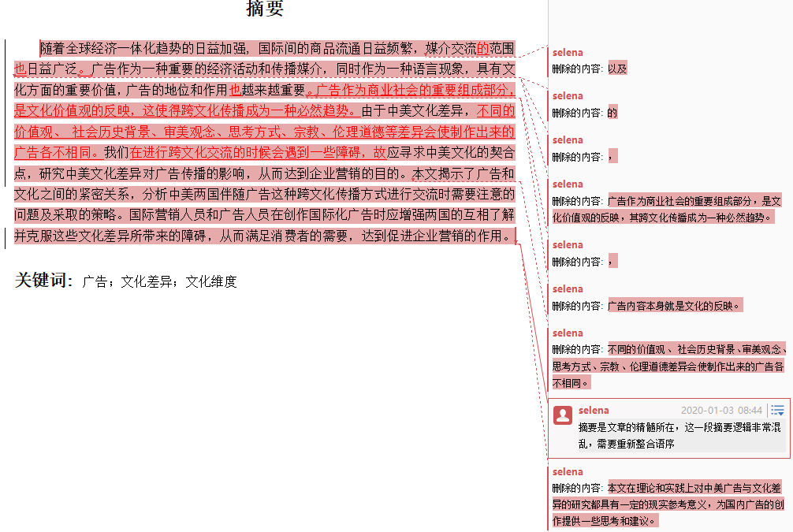Click the comment timestamp 2020-01-03 08:44
Screen dimensions: 793x532
point(721,411)
